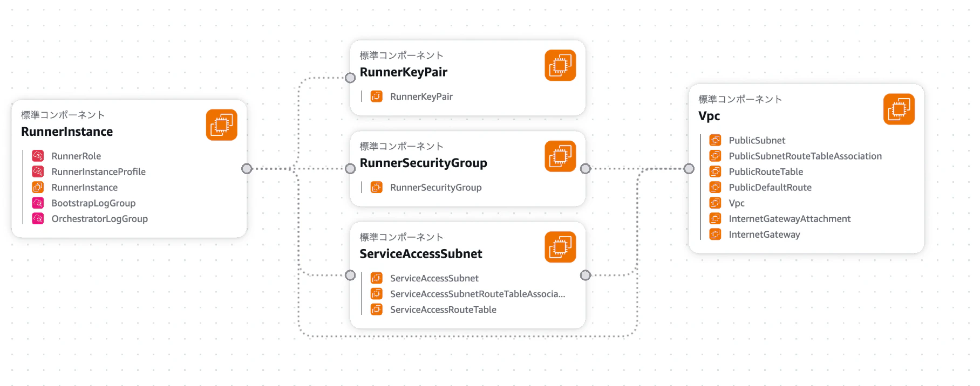
Task: Click the small icon beside ServiceAccessSubnet resource
Action: tap(377, 278)
